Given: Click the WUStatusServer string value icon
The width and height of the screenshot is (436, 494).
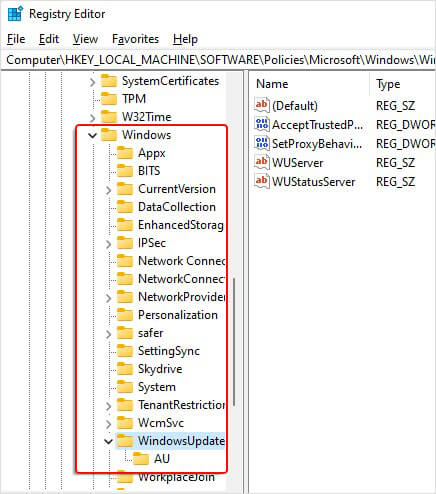Looking at the screenshot, I should point(262,181).
